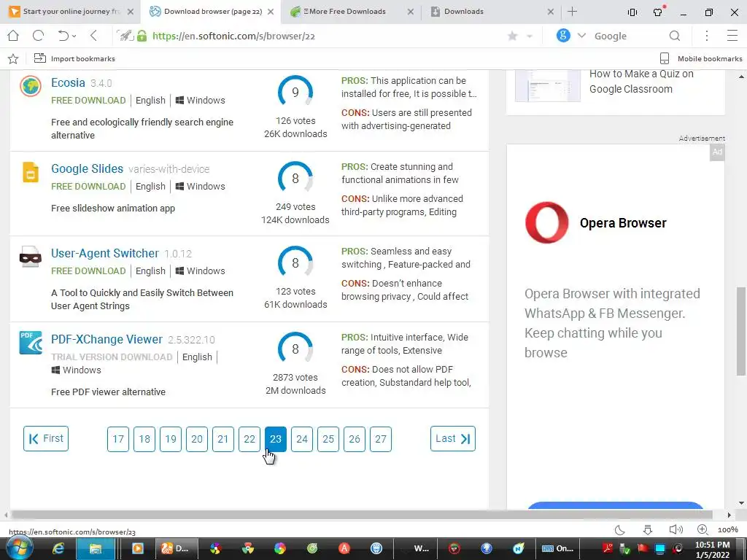Go to results page 23
Viewport: 747px width, 560px height.
275,439
